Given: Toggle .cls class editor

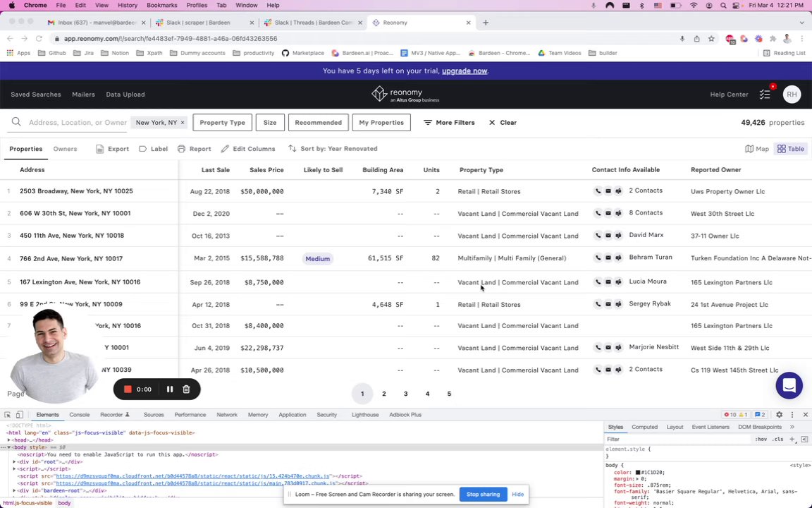Looking at the screenshot, I should (x=778, y=439).
